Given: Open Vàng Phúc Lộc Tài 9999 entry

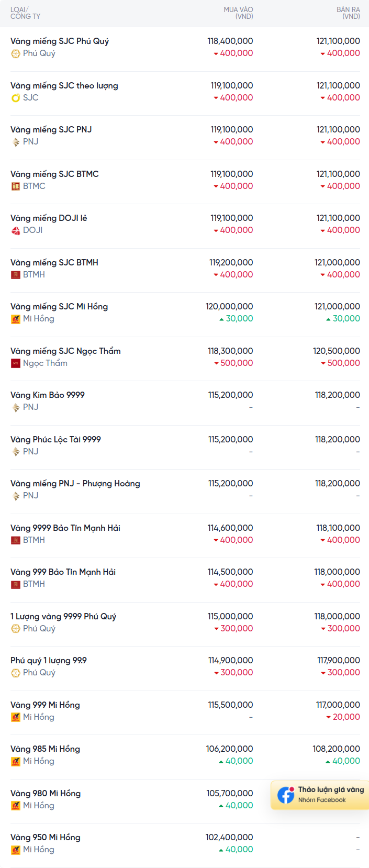Looking at the screenshot, I should (55, 440).
